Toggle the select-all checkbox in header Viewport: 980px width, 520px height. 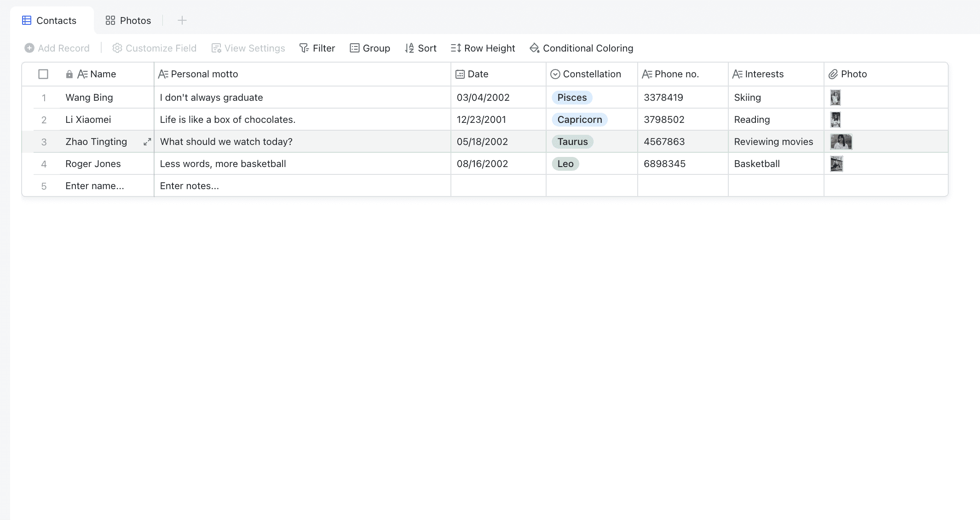(43, 74)
